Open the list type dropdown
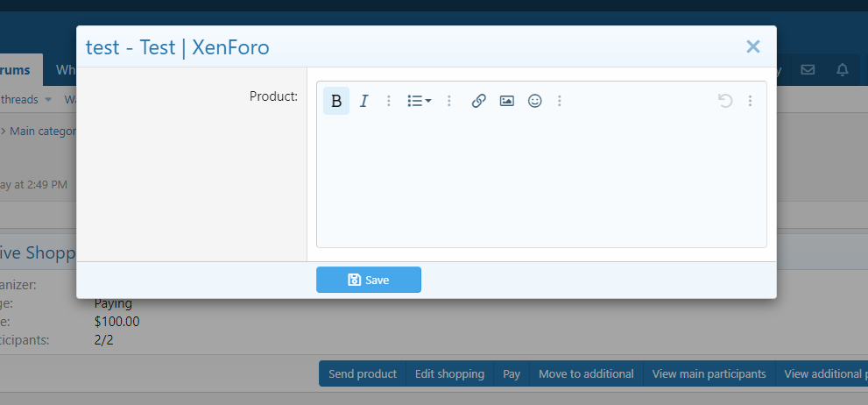868x405 pixels. (x=419, y=101)
